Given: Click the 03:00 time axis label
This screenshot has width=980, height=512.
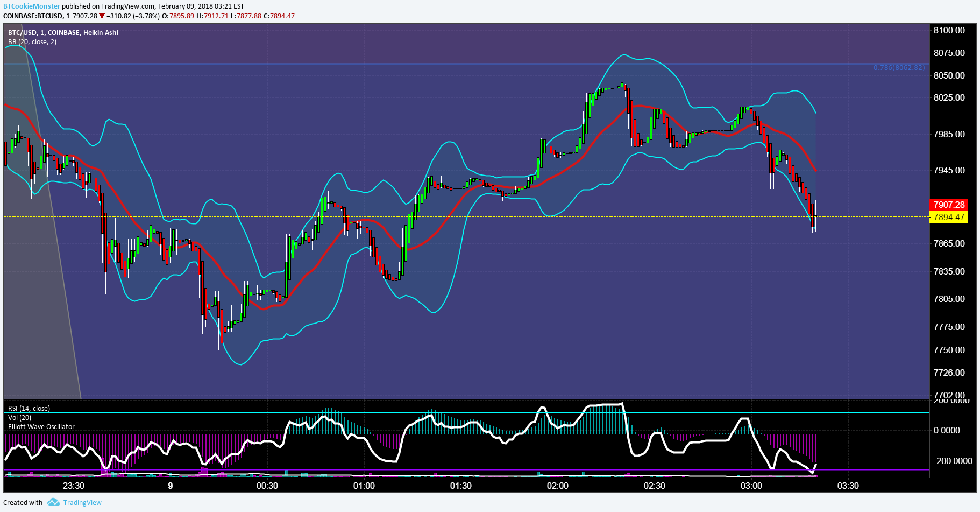Looking at the screenshot, I should point(751,486).
